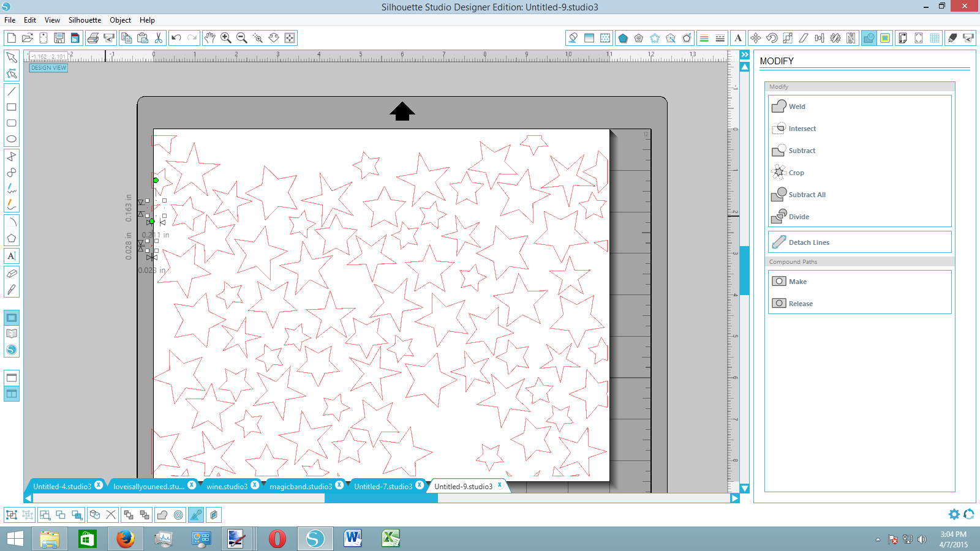The height and width of the screenshot is (551, 980).
Task: Click the Offset icon in bottom toolbar
Action: 178,515
